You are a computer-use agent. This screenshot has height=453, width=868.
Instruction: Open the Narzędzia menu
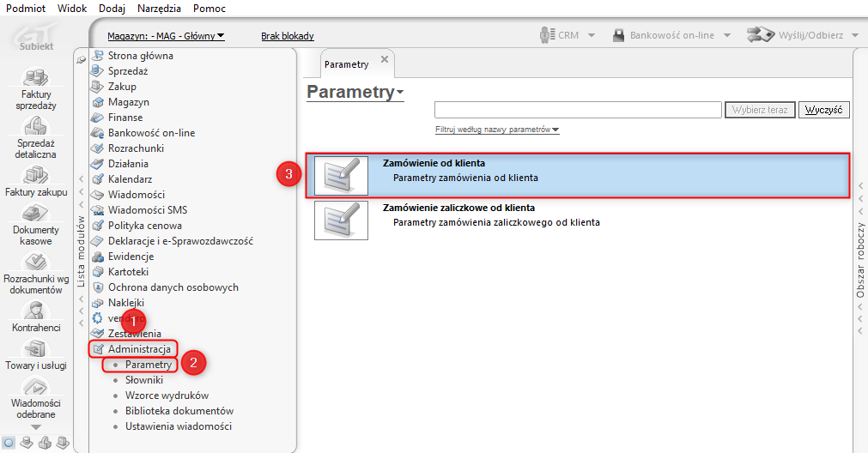click(x=159, y=9)
